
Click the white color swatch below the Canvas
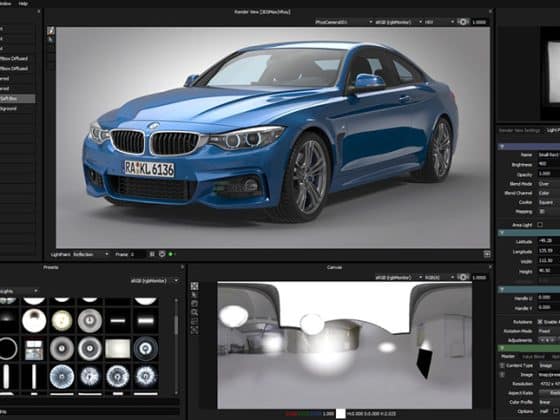tap(341, 414)
